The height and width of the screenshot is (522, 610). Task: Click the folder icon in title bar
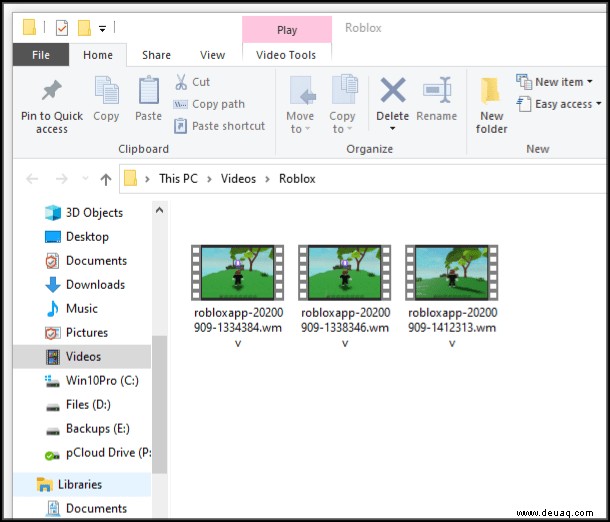30,28
